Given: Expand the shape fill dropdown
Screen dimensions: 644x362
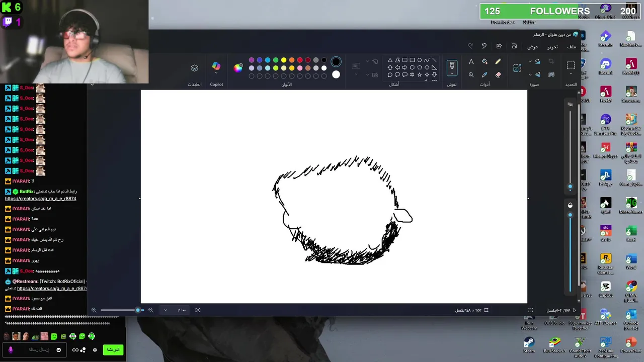Looking at the screenshot, I should click(x=368, y=74).
